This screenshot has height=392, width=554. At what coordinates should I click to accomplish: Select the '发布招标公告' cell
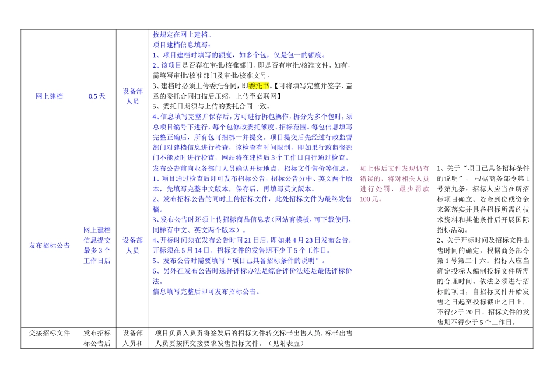coord(49,246)
